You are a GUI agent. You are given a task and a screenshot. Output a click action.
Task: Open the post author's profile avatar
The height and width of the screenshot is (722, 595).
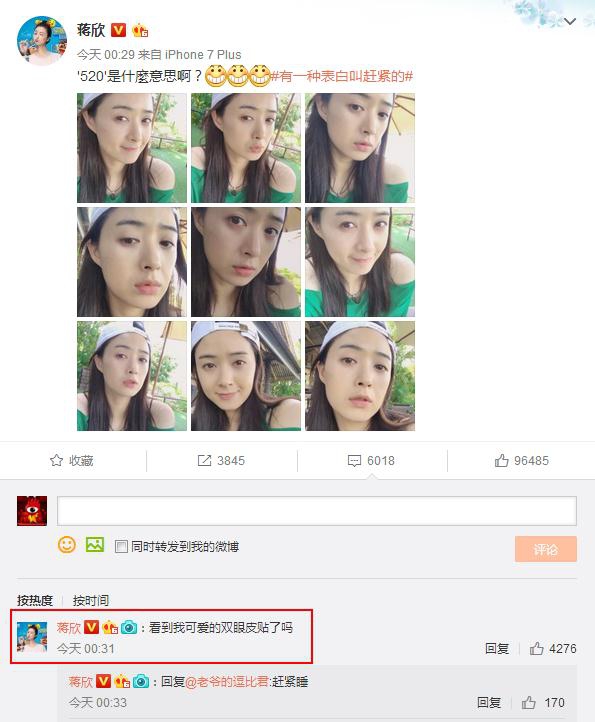pos(42,41)
